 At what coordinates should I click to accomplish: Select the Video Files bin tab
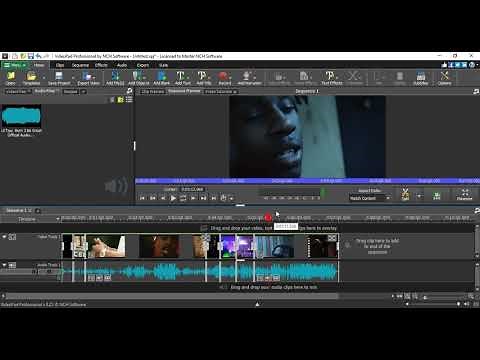(x=18, y=91)
